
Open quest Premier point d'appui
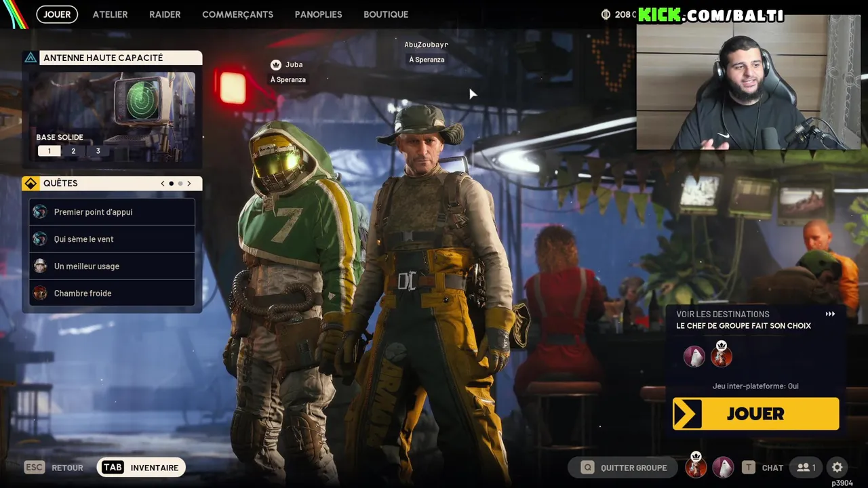coord(113,212)
